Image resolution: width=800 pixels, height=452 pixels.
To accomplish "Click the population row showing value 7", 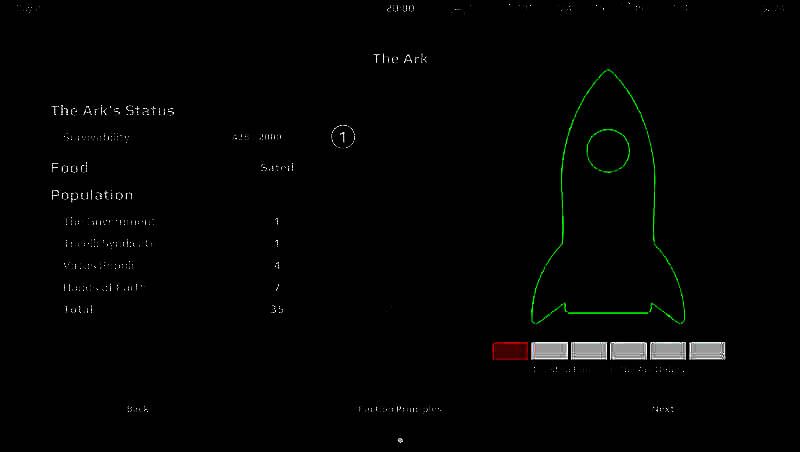I will point(103,288).
